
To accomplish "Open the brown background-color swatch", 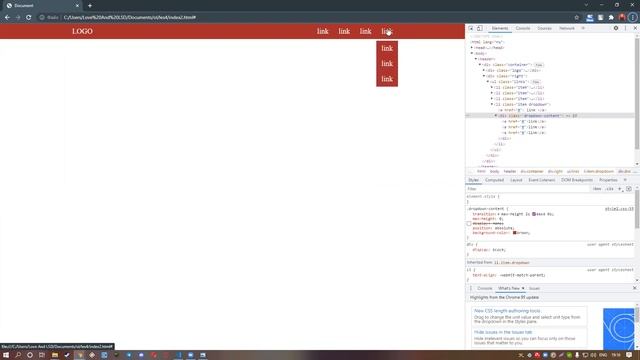I will click(x=515, y=233).
